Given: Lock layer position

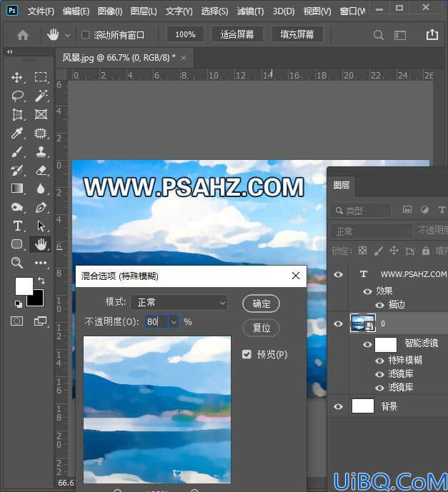Looking at the screenshot, I should (394, 251).
